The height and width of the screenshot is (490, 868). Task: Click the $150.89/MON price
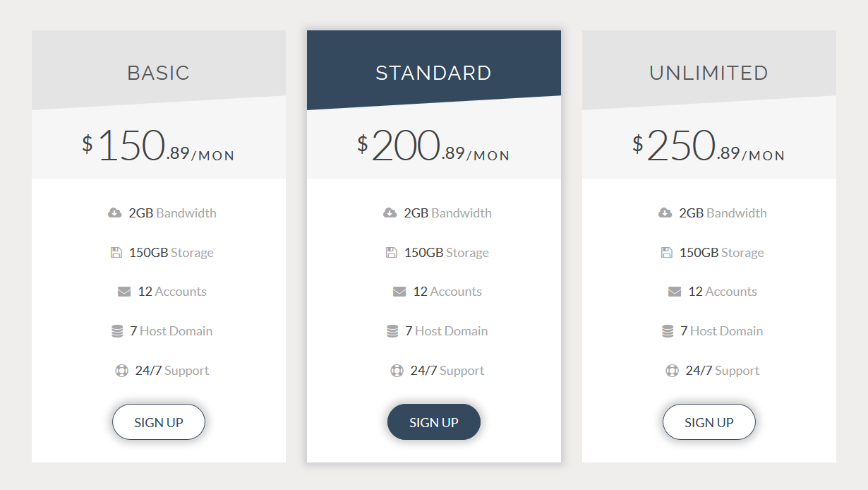coord(158,146)
